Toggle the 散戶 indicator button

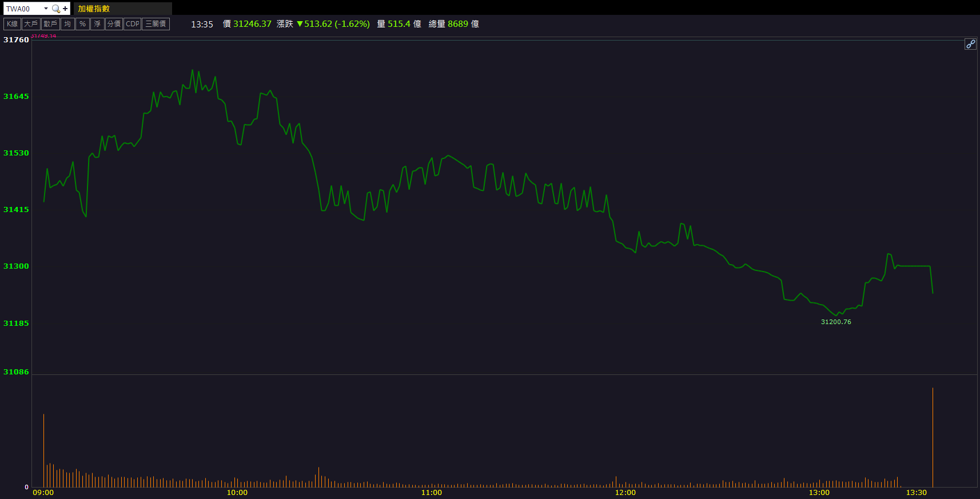pyautogui.click(x=50, y=24)
